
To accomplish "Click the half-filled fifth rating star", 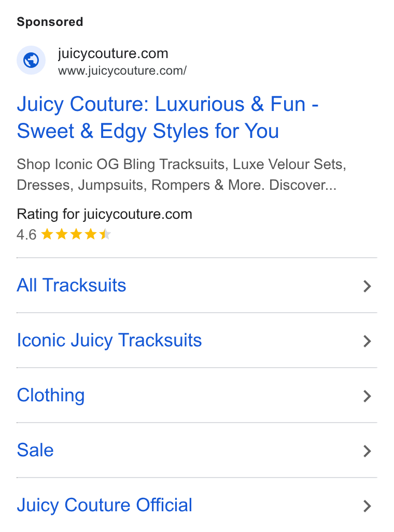I will pyautogui.click(x=105, y=234).
